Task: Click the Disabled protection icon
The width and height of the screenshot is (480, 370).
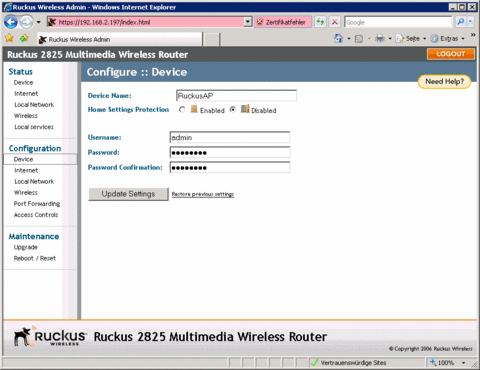Action: point(245,109)
